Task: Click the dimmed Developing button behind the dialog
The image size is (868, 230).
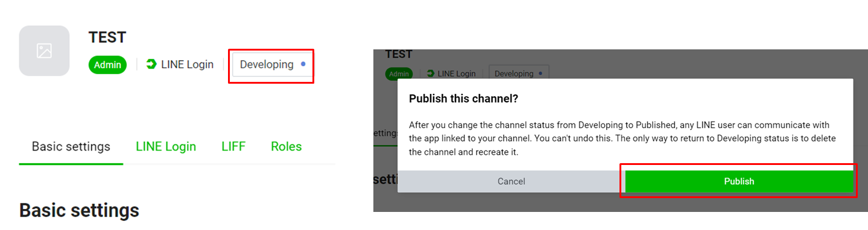Action: (x=519, y=73)
